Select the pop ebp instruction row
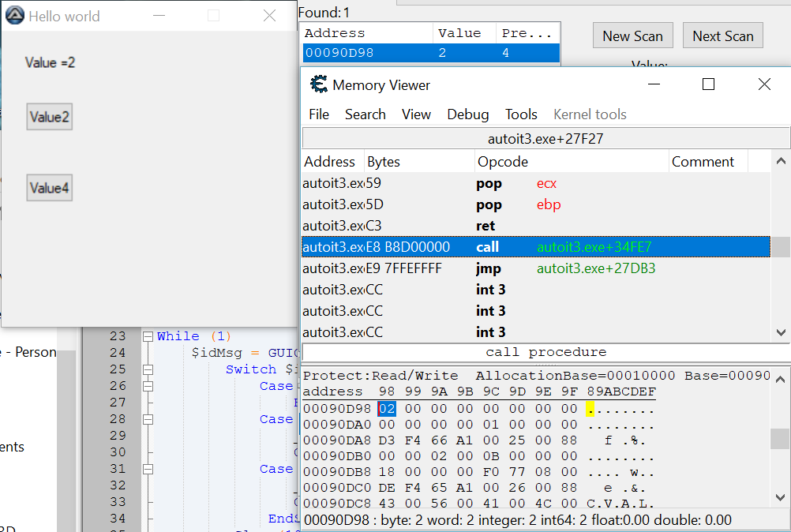Viewport: 791px width, 532px height. 536,204
